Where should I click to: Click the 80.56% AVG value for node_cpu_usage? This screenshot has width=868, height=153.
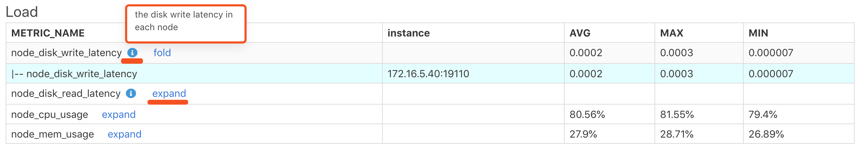pos(587,114)
